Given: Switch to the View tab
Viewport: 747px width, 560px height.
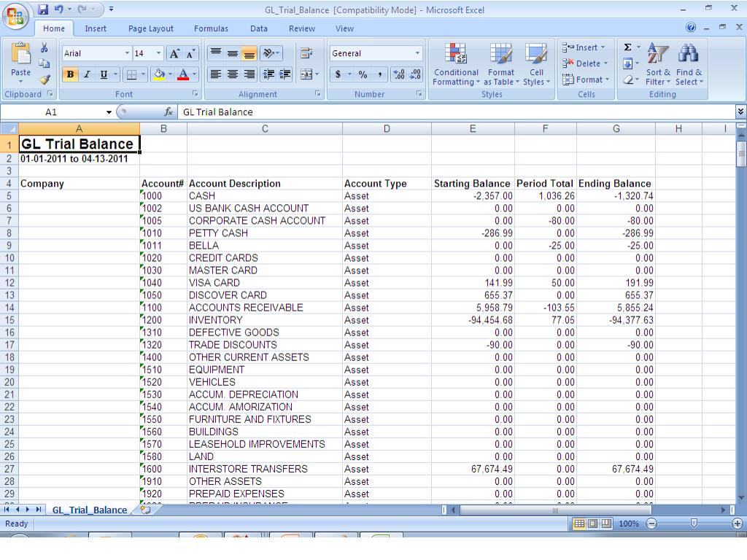Looking at the screenshot, I should click(344, 28).
